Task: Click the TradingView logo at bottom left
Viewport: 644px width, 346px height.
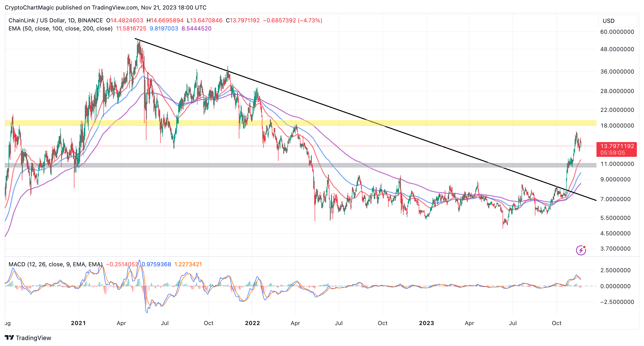Action: (28, 338)
